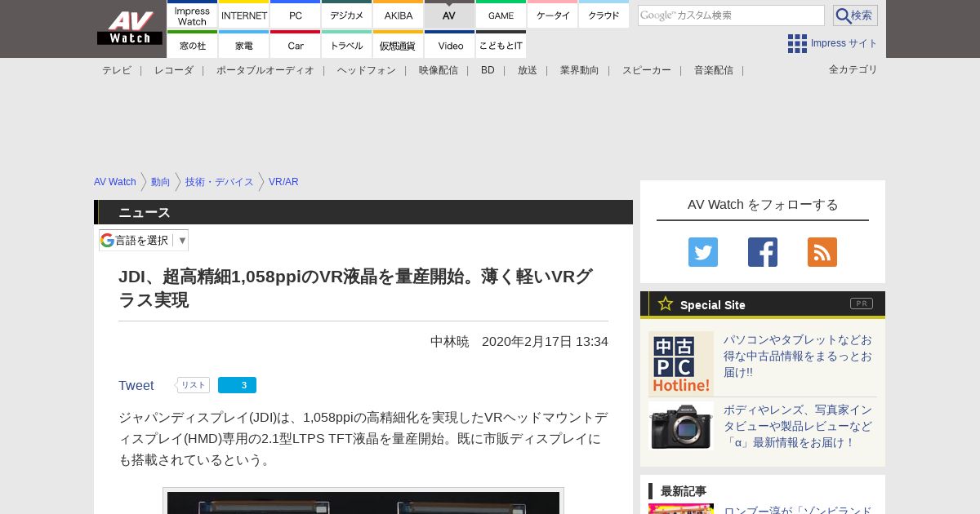
Task: Go to the ヘッドフォン category
Action: tap(367, 70)
